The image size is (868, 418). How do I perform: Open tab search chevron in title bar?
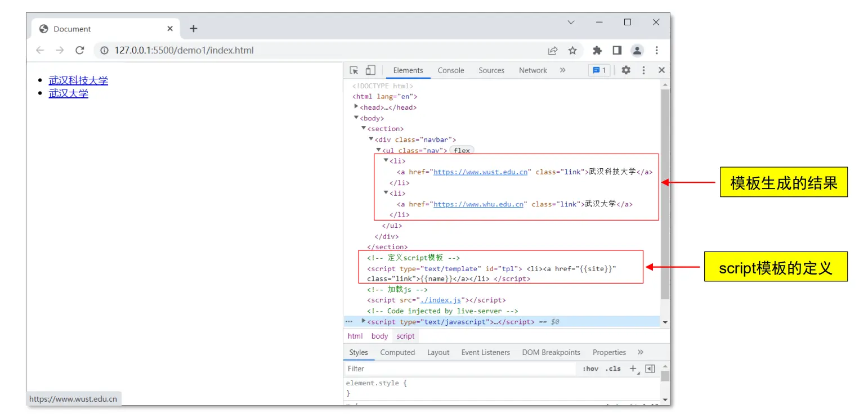point(571,23)
